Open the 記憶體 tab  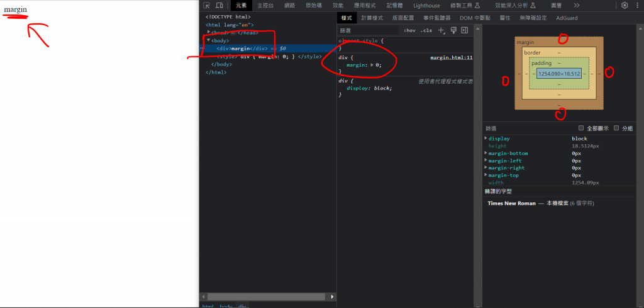[394, 5]
